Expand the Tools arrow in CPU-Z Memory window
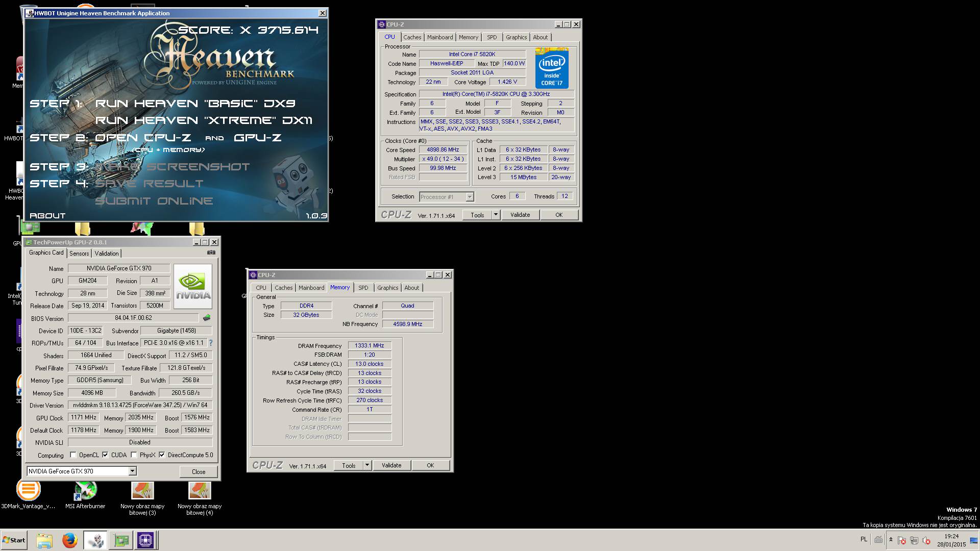 pos(366,465)
